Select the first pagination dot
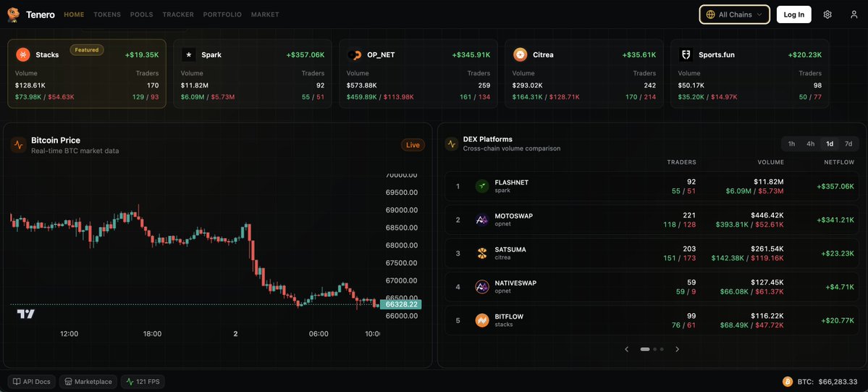Screen dimensions: 868x392 tap(645, 349)
